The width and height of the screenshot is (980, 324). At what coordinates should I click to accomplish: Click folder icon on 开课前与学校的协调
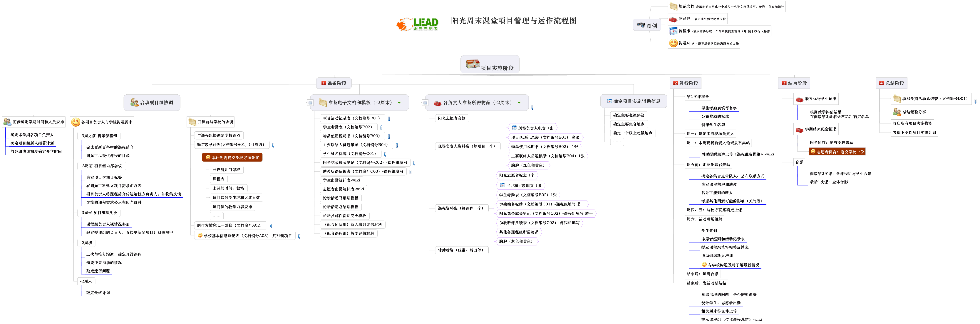pos(192,122)
